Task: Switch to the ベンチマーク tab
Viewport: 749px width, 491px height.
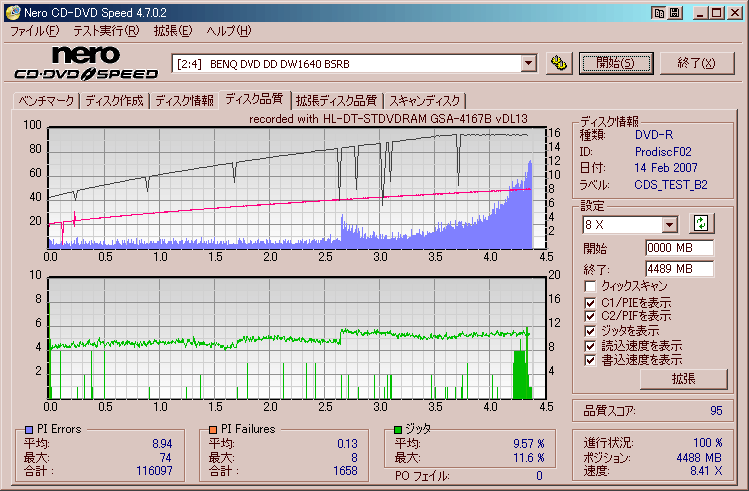Action: pos(46,101)
